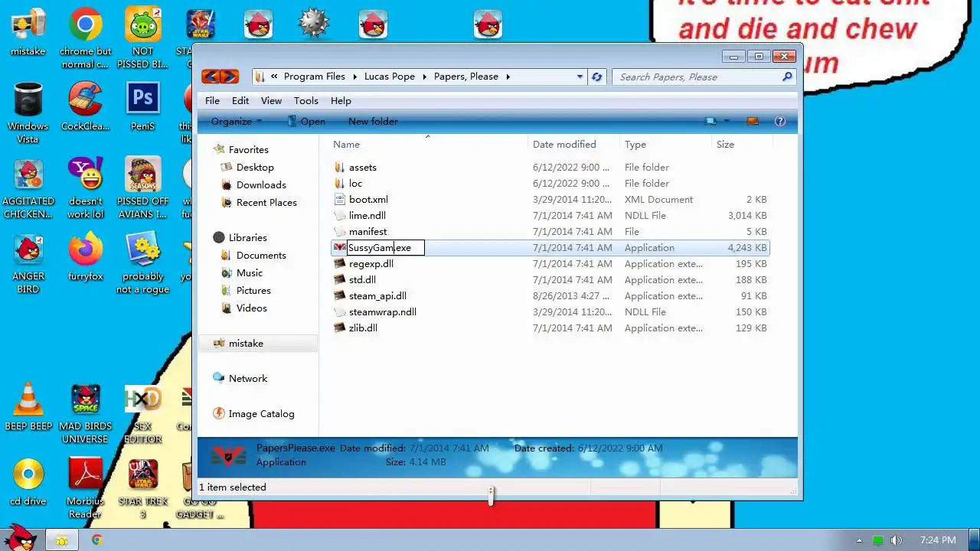Screen dimensions: 980x551
Task: Show hidden tray icons arrow
Action: [x=859, y=540]
